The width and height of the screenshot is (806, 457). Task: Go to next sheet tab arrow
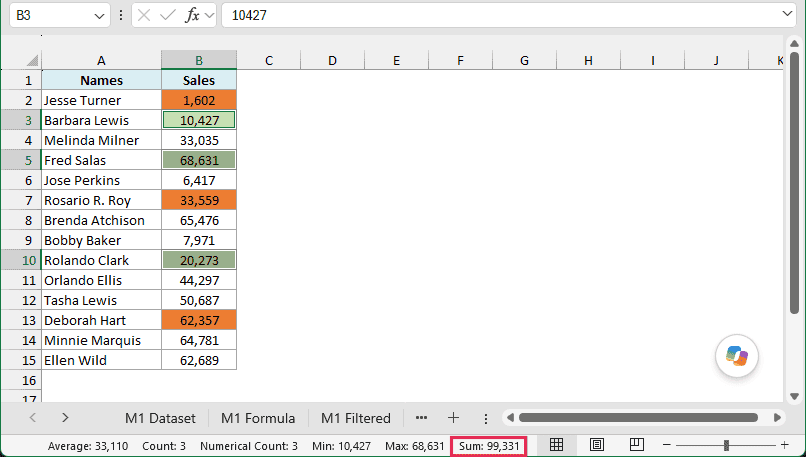(x=65, y=418)
